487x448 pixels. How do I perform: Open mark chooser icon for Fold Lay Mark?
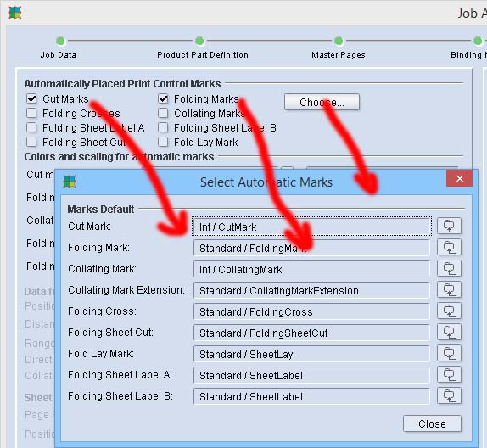(x=449, y=353)
